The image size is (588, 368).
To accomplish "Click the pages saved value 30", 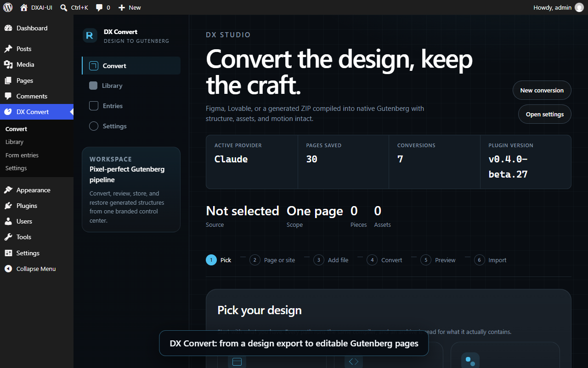I will tap(312, 159).
